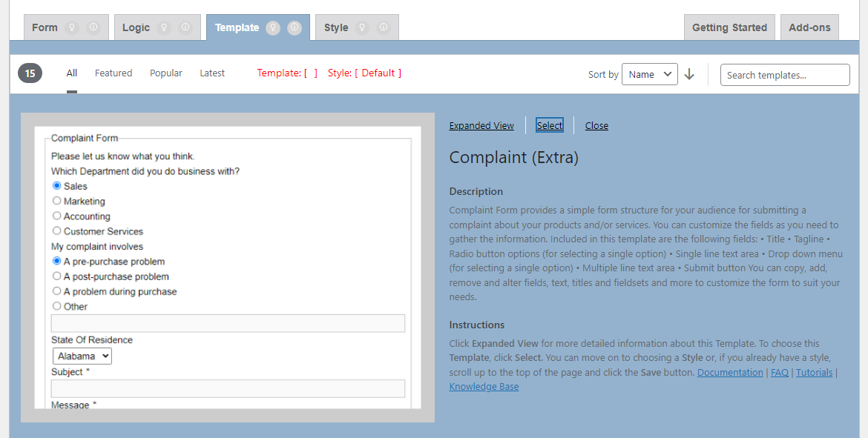Expand the State Of Residence dropdown

82,356
